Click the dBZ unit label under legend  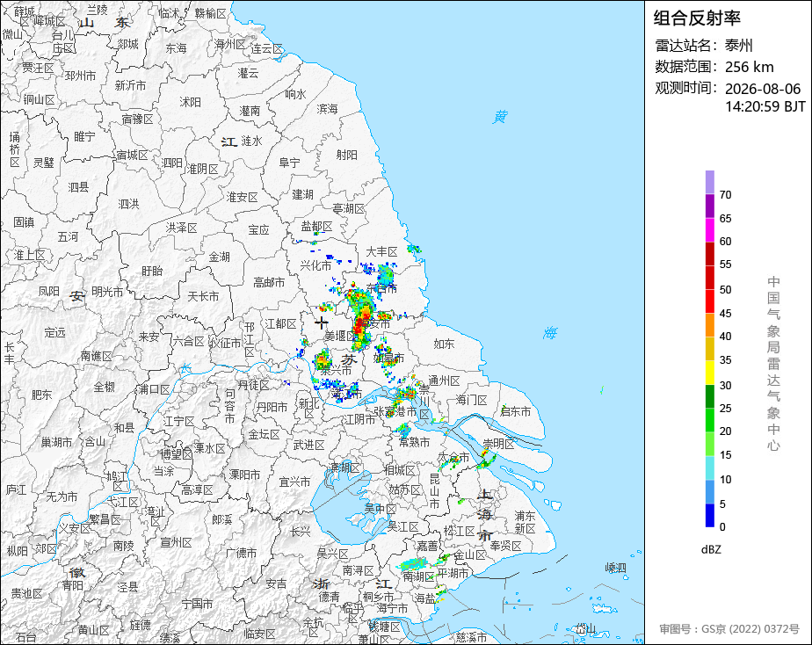tap(711, 550)
